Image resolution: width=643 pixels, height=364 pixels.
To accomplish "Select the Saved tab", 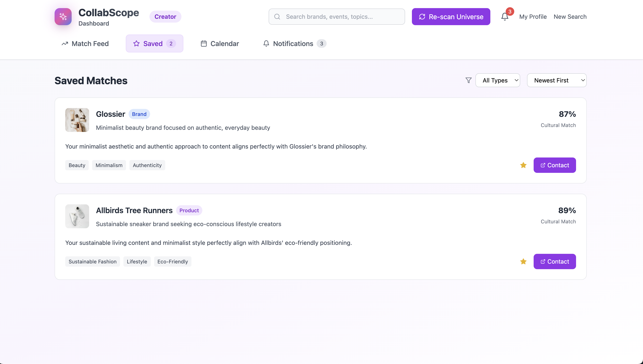I will (154, 43).
